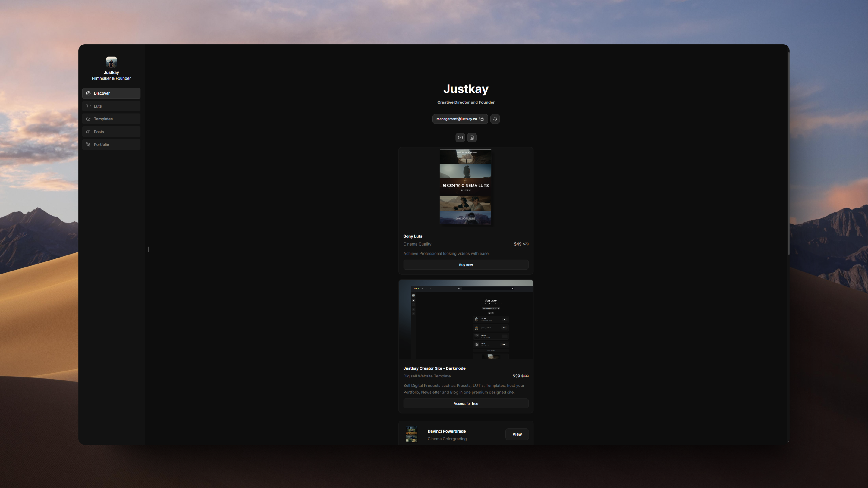The height and width of the screenshot is (488, 868).
Task: Go to Luts in the sidebar
Action: [x=111, y=106]
